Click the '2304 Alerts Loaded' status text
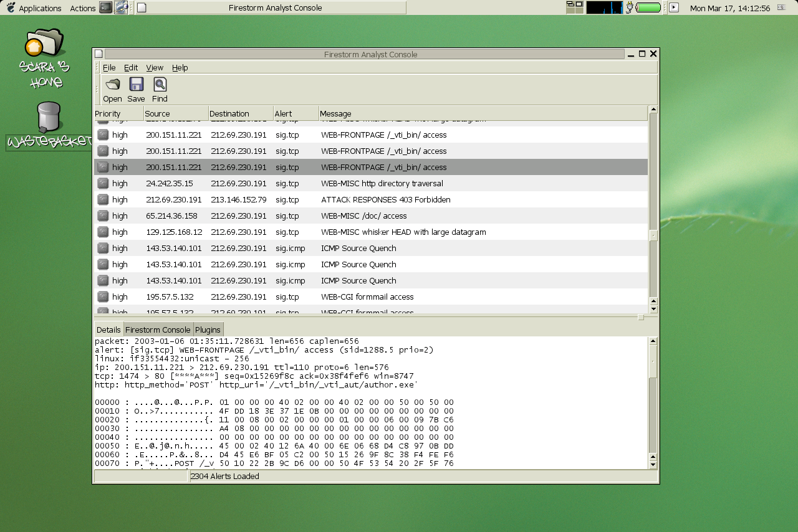The height and width of the screenshot is (532, 798). (x=224, y=476)
